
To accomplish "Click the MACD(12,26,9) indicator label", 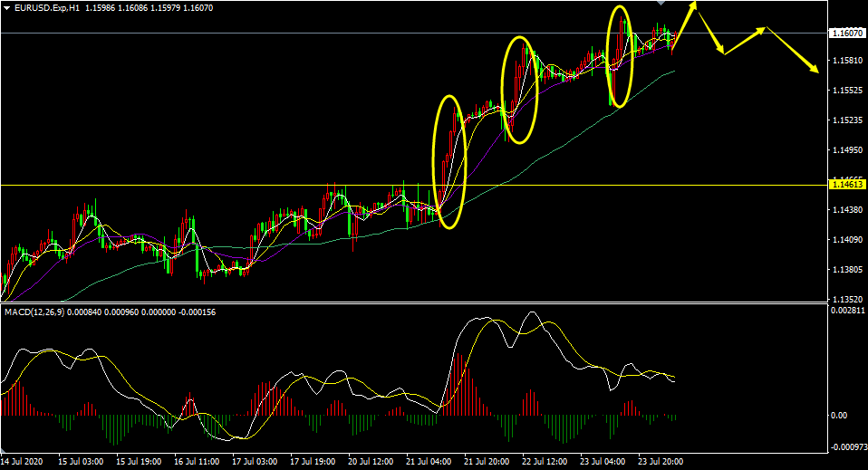I will tap(34, 312).
